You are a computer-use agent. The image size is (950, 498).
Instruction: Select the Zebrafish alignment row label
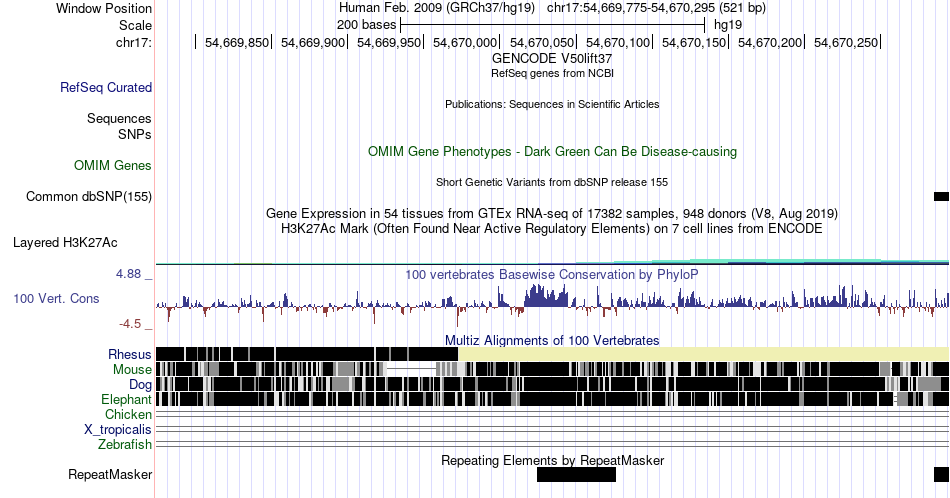(125, 445)
